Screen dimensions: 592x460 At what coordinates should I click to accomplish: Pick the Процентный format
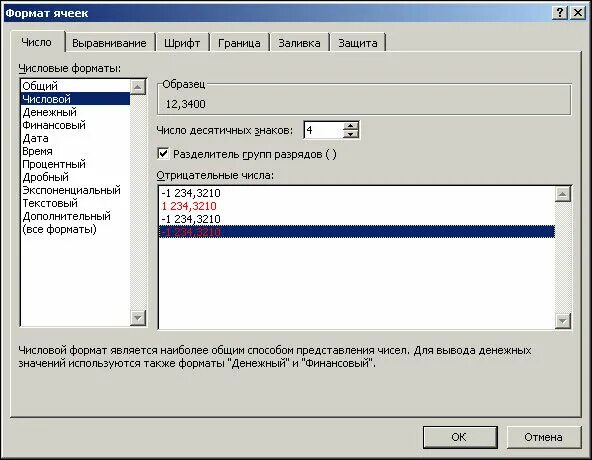click(x=76, y=164)
